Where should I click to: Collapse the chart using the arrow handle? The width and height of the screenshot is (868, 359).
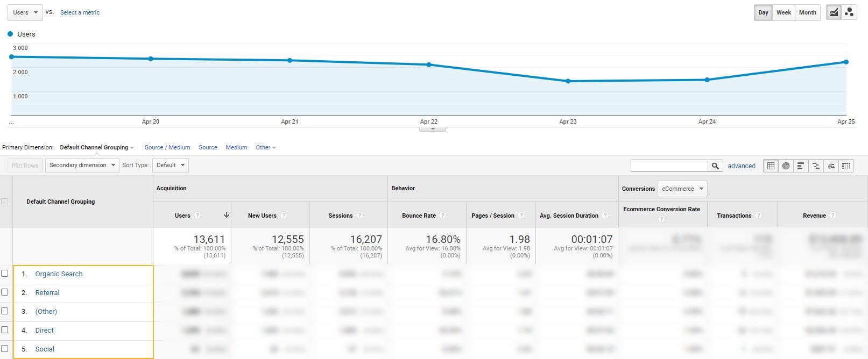coord(433,129)
